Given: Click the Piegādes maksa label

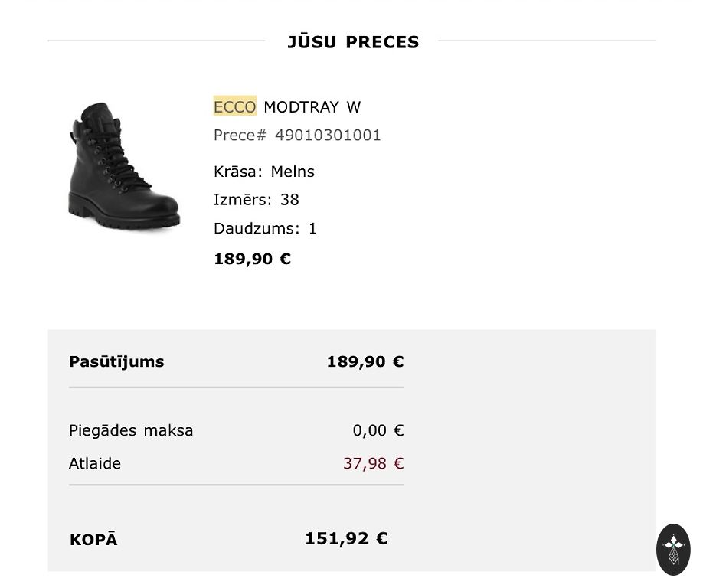Looking at the screenshot, I should (x=131, y=430).
